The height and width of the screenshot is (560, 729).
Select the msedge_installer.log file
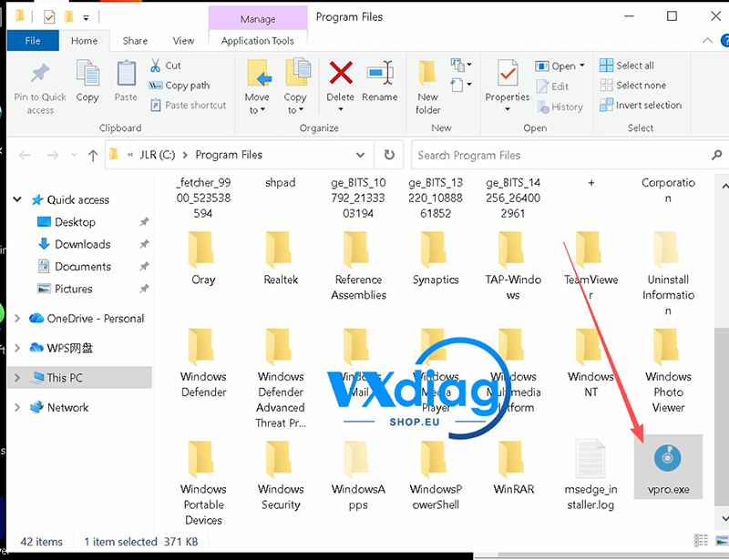coord(590,474)
